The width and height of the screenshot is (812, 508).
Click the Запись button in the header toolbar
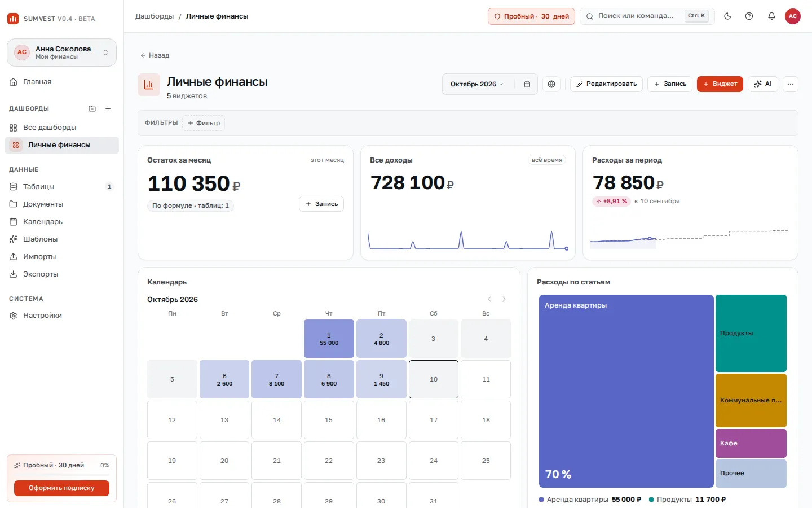click(670, 84)
